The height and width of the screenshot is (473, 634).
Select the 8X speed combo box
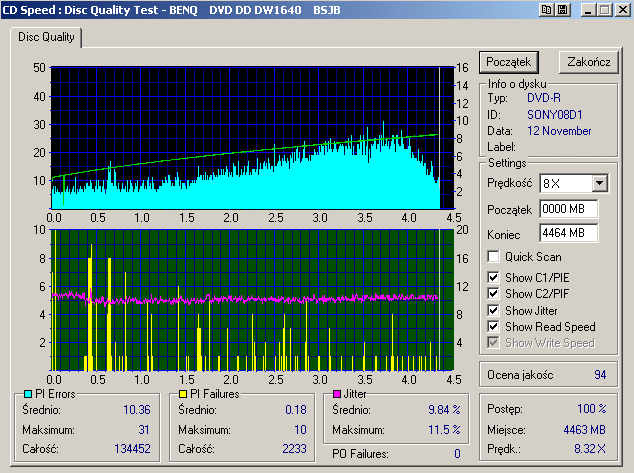(573, 184)
